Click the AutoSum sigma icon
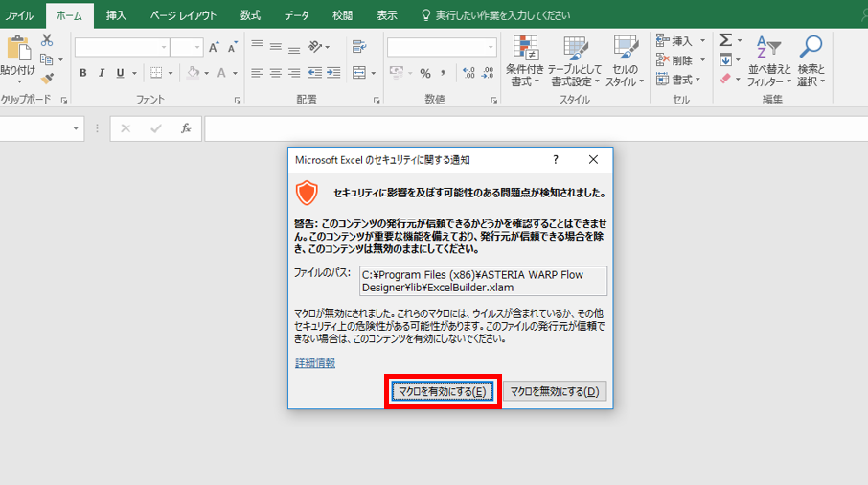This screenshot has width=868, height=485. click(725, 40)
